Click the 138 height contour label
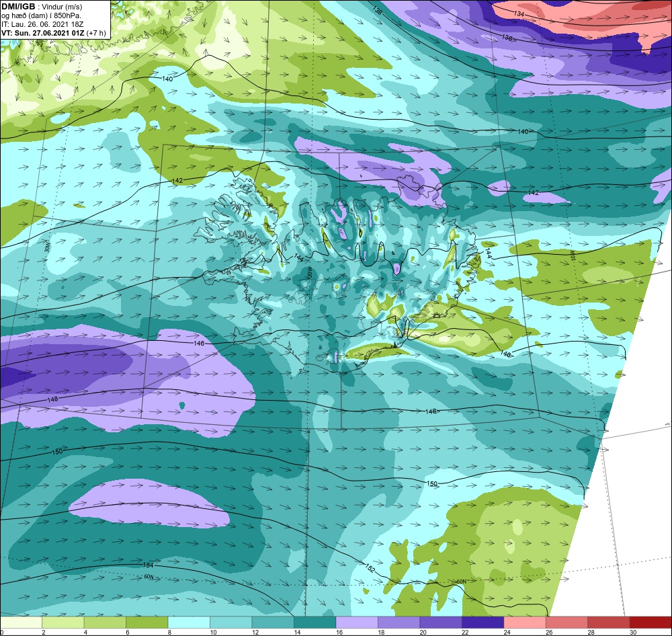The height and width of the screenshot is (636, 672). (x=377, y=10)
